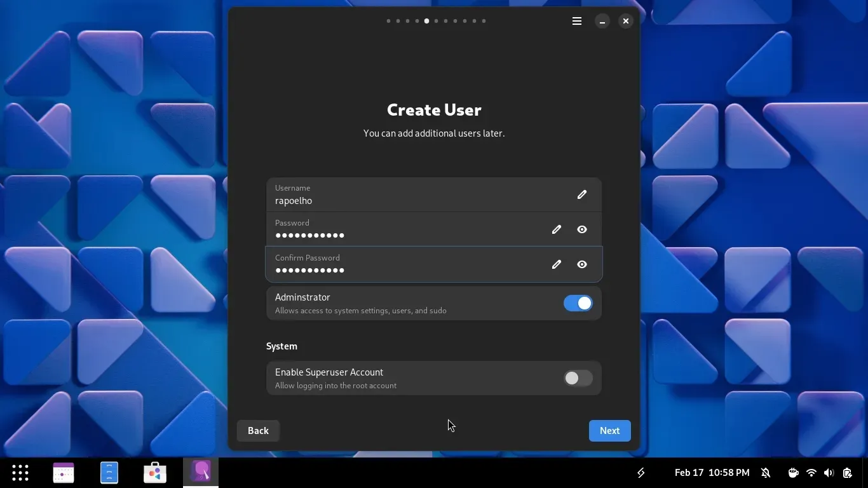Click the pencil icon in Password row

(x=556, y=229)
